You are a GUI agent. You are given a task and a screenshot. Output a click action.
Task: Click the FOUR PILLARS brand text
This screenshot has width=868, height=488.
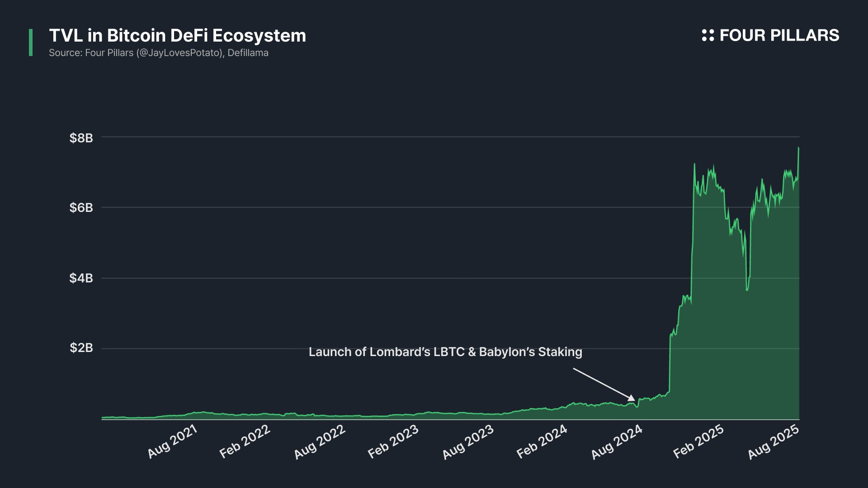pos(779,35)
